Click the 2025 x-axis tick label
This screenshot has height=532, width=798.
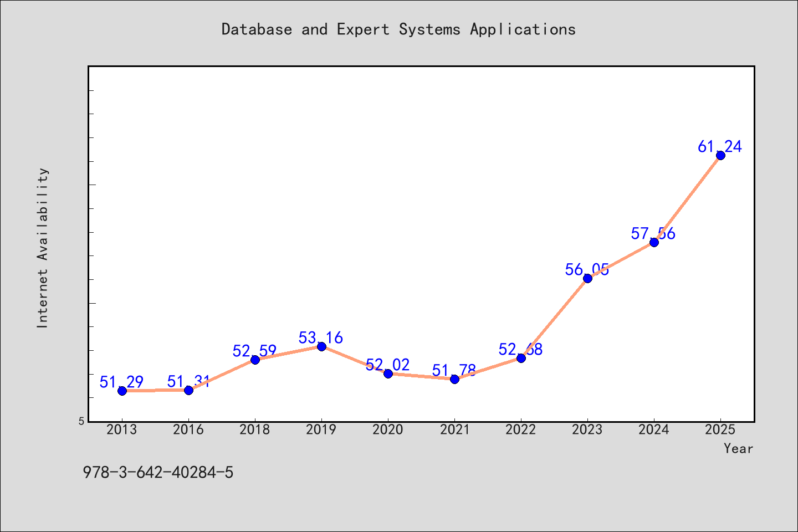pyautogui.click(x=720, y=429)
